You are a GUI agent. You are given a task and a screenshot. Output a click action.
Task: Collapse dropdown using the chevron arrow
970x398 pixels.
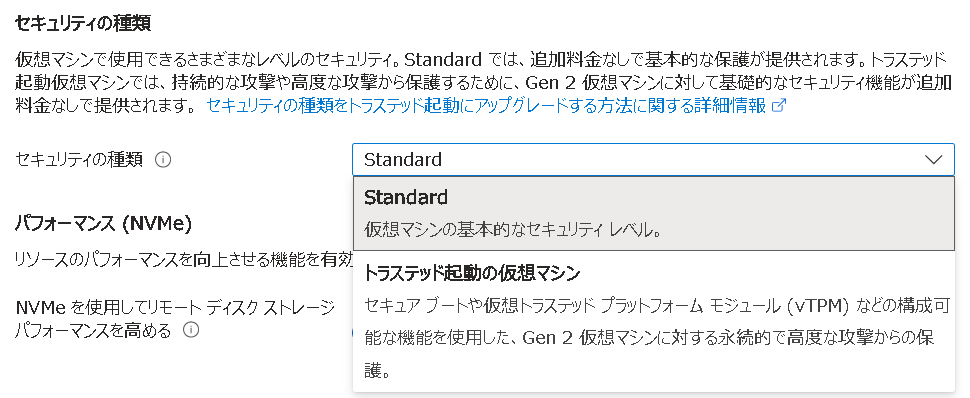pos(933,160)
